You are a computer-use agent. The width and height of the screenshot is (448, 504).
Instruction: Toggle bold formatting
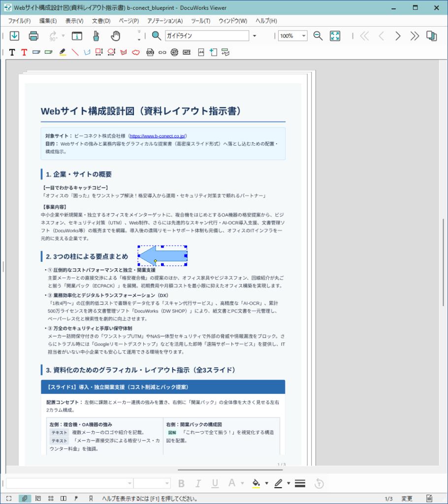181,483
